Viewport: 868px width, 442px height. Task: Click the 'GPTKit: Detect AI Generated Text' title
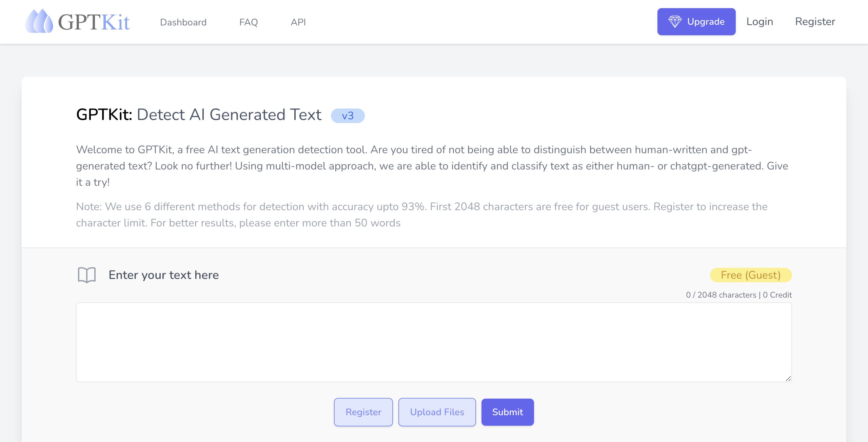(x=199, y=115)
